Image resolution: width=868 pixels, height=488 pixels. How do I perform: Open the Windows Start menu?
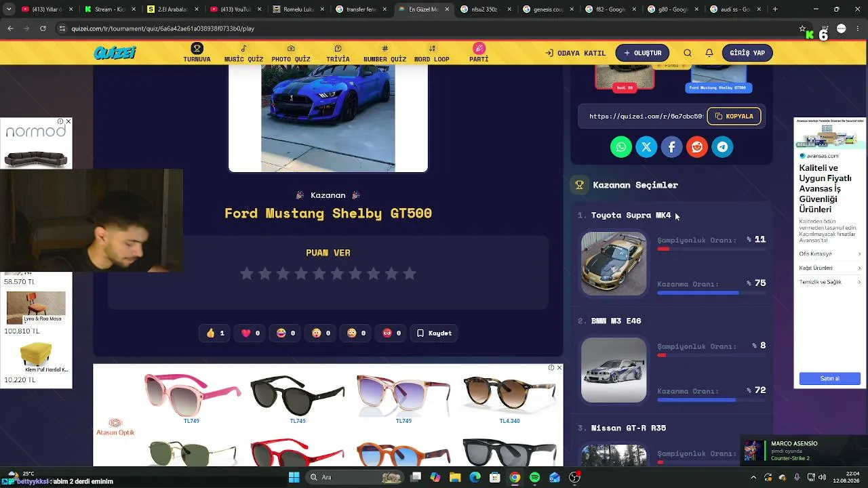[x=294, y=477]
